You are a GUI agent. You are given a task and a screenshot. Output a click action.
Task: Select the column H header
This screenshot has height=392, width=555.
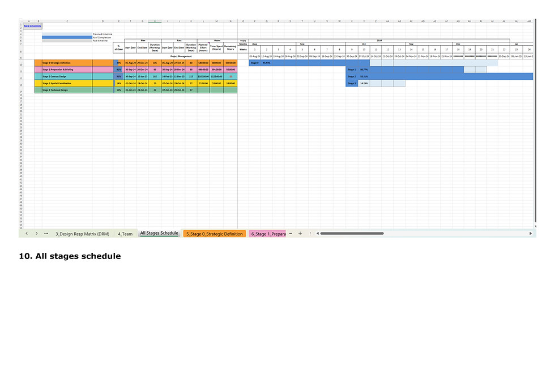click(x=155, y=21)
